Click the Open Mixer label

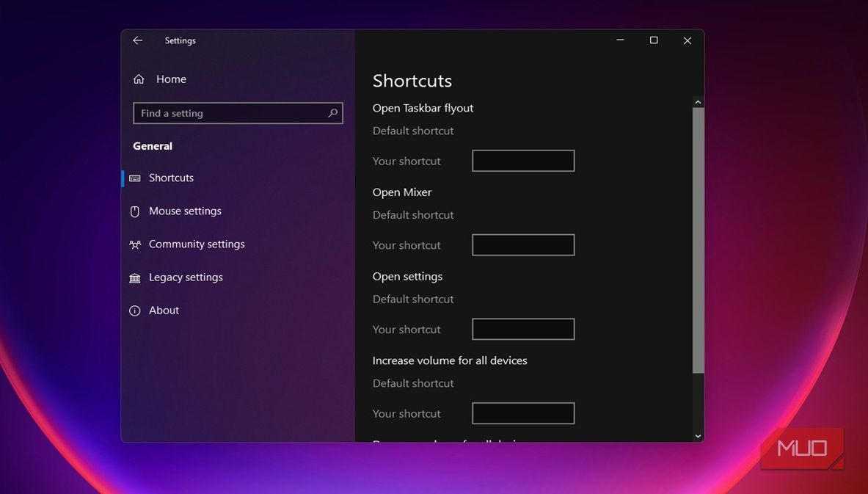[x=402, y=192]
